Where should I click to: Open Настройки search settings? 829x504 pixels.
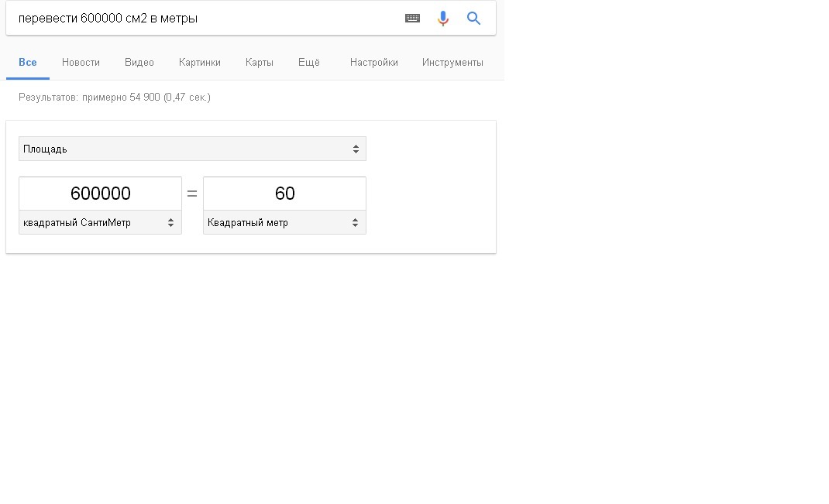point(374,63)
